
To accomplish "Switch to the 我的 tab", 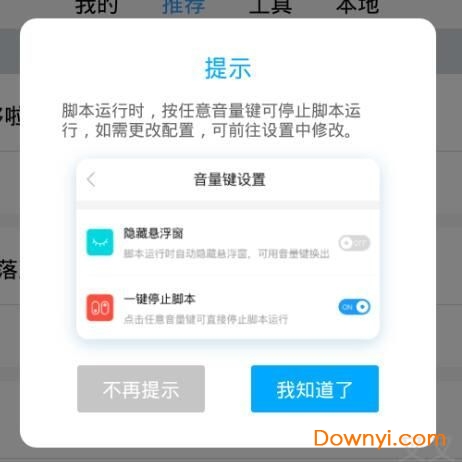I will coord(96,7).
